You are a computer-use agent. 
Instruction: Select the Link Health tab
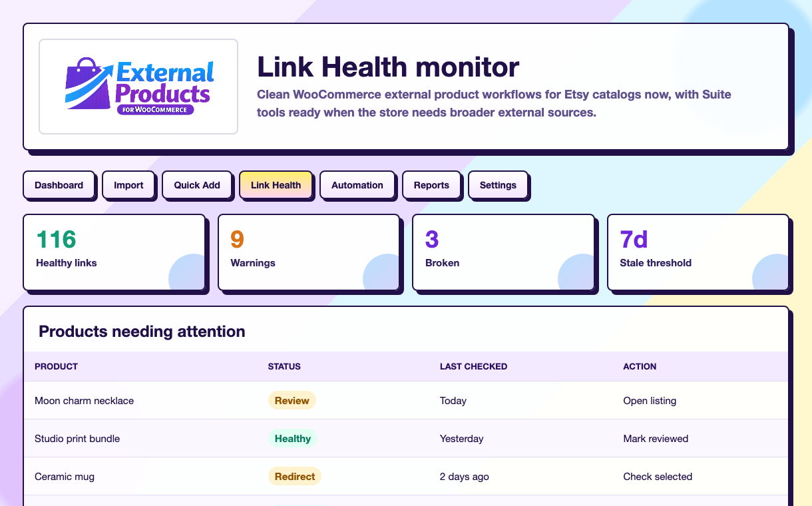tap(276, 185)
